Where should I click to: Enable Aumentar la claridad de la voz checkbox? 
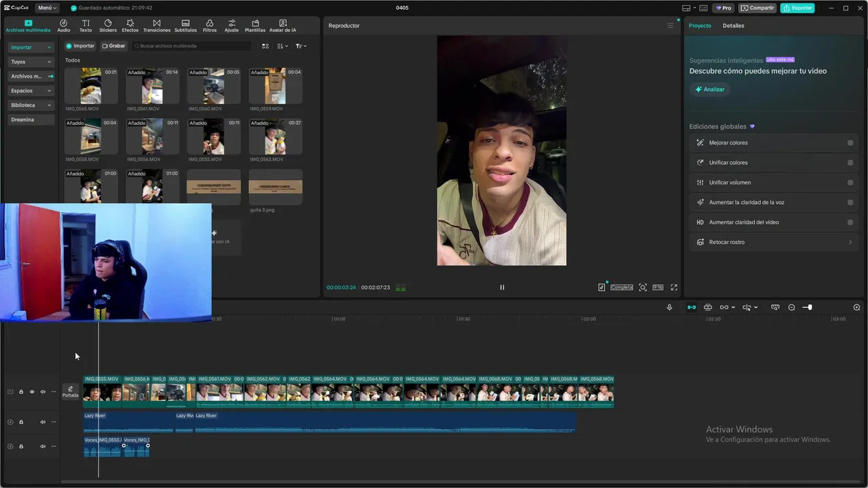click(x=850, y=202)
